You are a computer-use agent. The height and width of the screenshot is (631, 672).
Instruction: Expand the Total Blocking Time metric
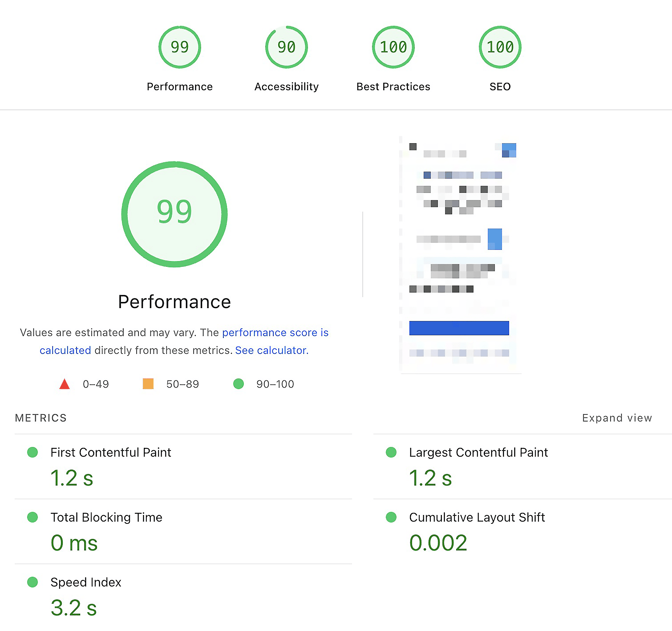(106, 517)
